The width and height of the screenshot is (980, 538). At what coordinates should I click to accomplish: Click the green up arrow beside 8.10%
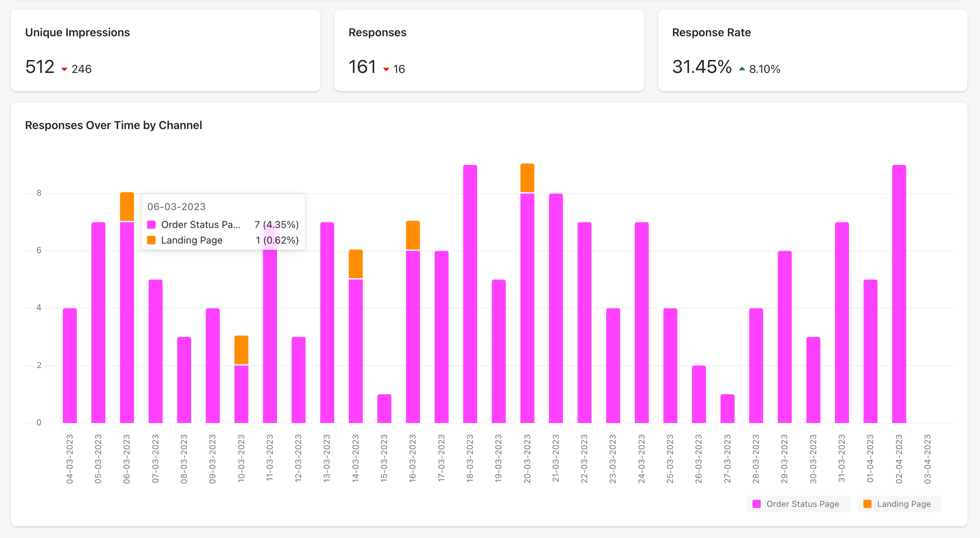click(x=742, y=69)
